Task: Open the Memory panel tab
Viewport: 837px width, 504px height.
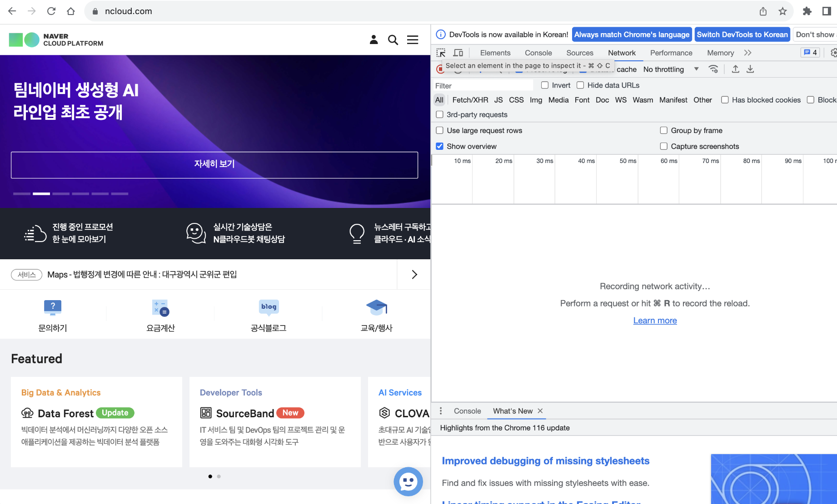Action: 720,53
